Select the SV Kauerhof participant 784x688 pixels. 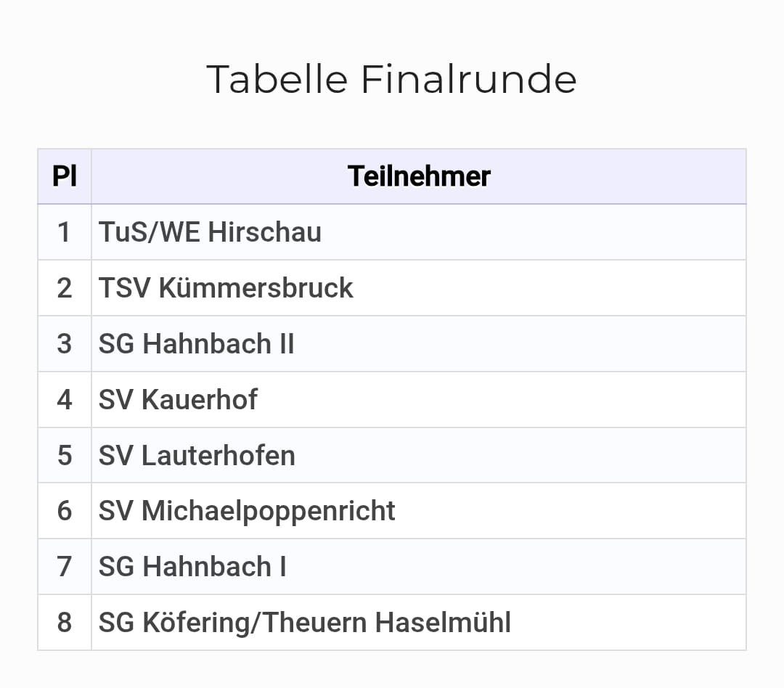tap(178, 400)
